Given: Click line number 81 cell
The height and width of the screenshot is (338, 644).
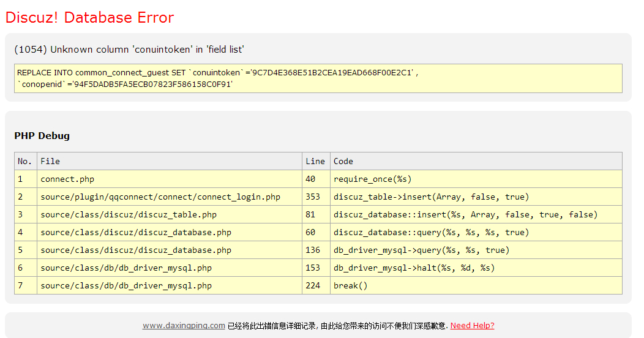Looking at the screenshot, I should (x=316, y=214).
